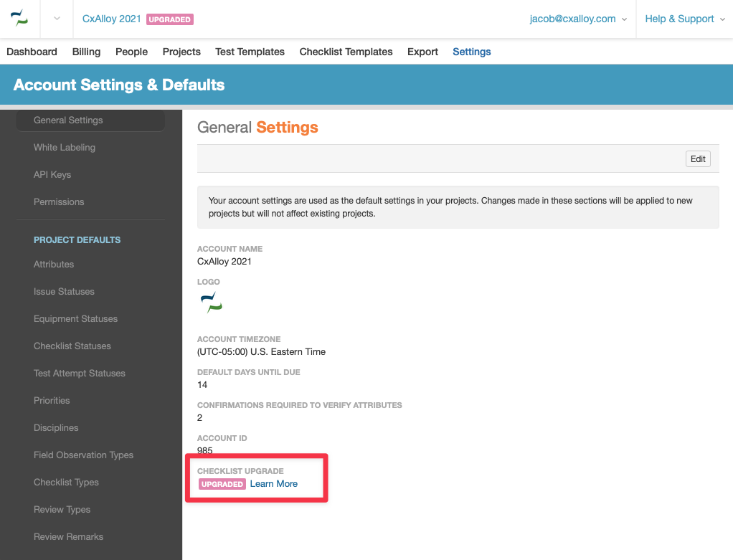Image resolution: width=733 pixels, height=560 pixels.
Task: Click the account ID value 985
Action: click(x=204, y=450)
